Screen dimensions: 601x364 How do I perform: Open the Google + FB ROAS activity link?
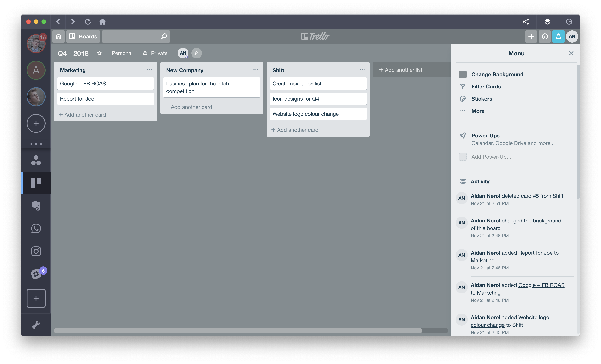541,285
